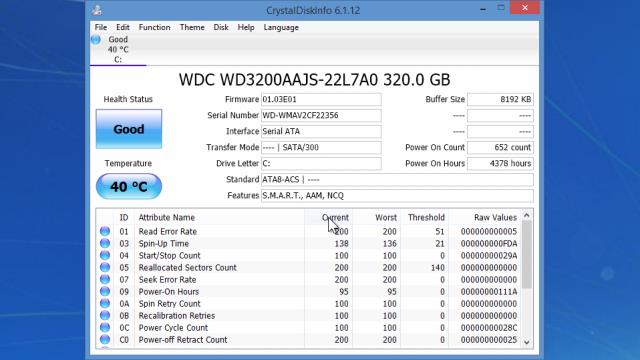
Task: Click the Current column header
Action: point(329,218)
